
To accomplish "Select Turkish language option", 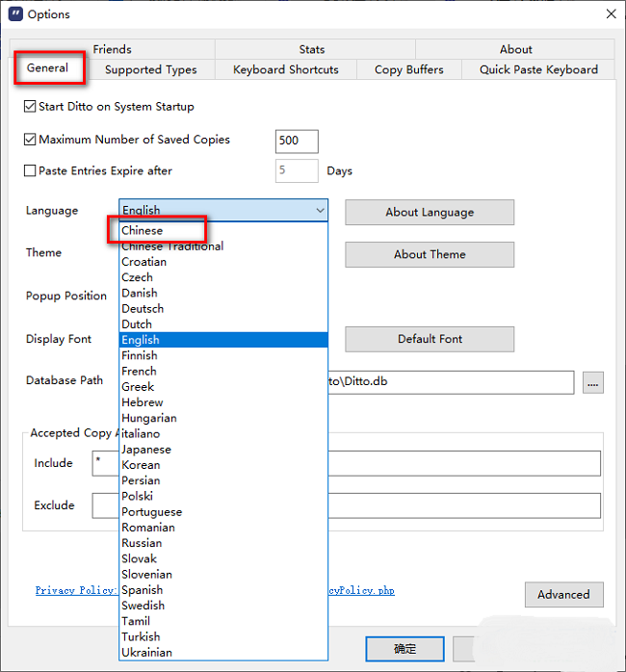I will 223,636.
